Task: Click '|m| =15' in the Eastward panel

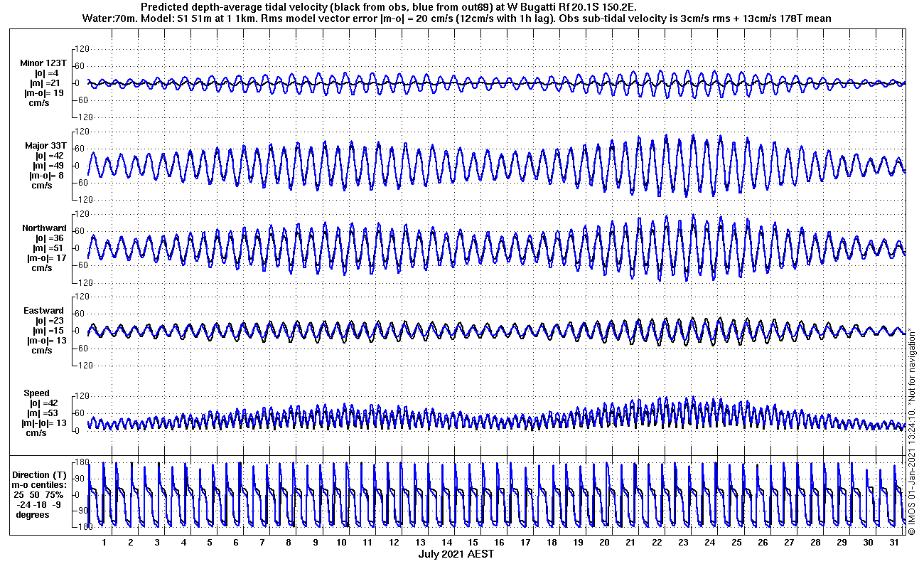Action: click(49, 331)
